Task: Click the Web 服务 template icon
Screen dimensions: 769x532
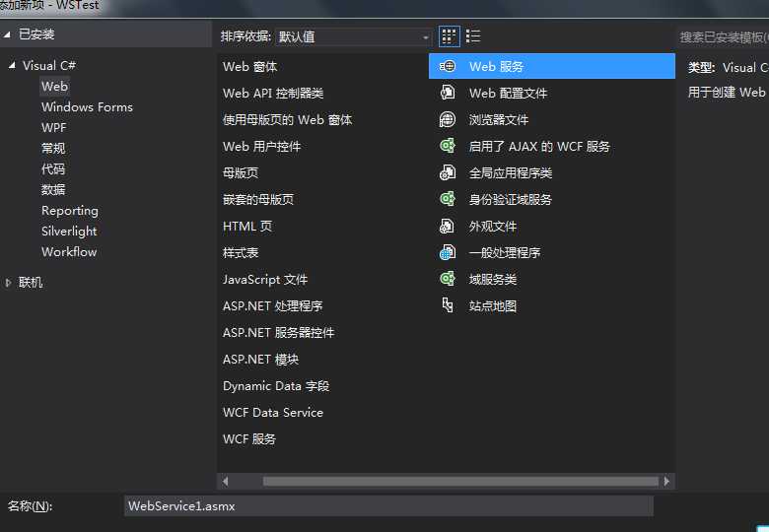Action: click(x=448, y=66)
